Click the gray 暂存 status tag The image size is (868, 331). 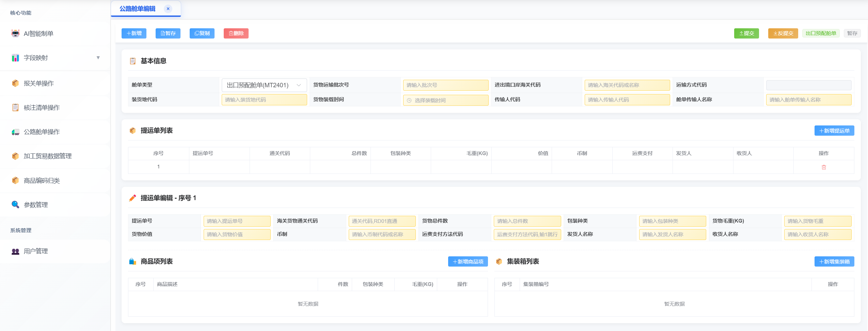pos(852,33)
